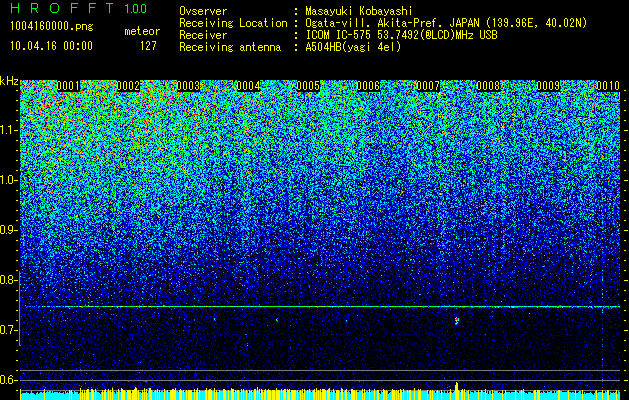
Task: Click the bright meteor echo spot near 0.72 kHz
Action: coord(457,320)
